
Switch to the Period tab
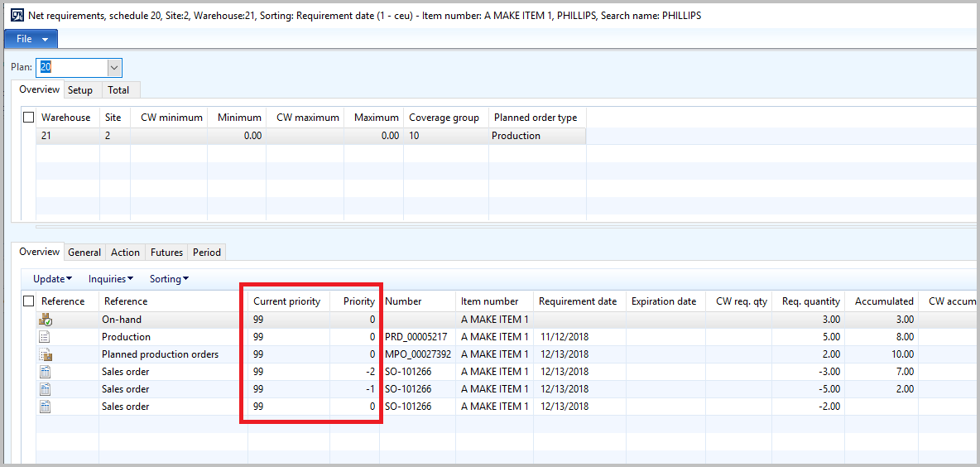(207, 252)
